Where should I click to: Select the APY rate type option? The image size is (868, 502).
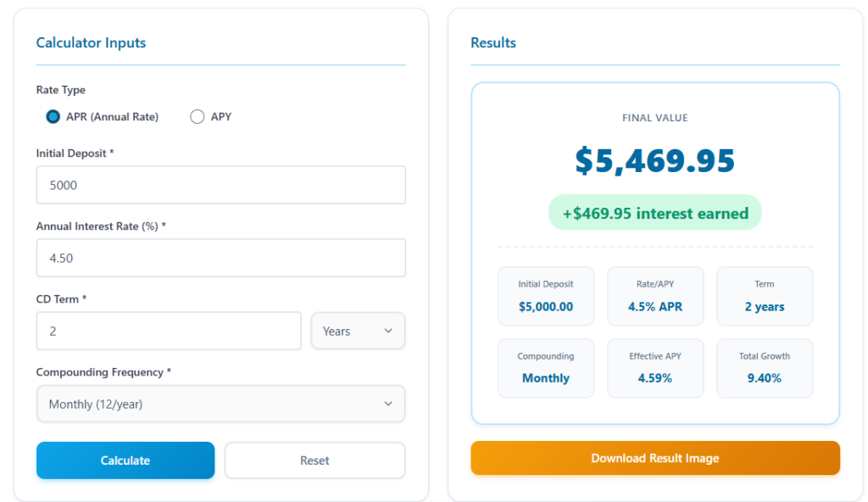click(x=197, y=116)
